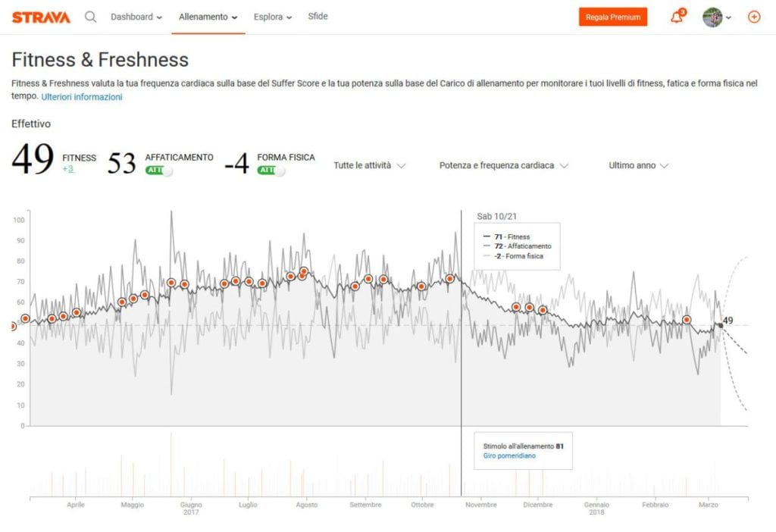This screenshot has height=532, width=776.
Task: Open the Dashboard dropdown menu
Action: (136, 17)
